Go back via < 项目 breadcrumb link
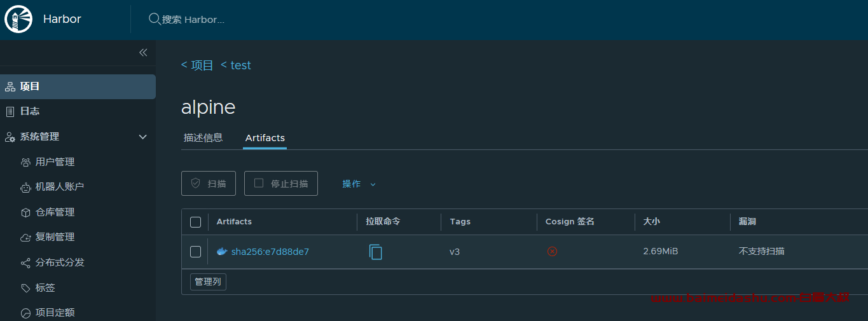This screenshot has width=868, height=321. point(197,65)
